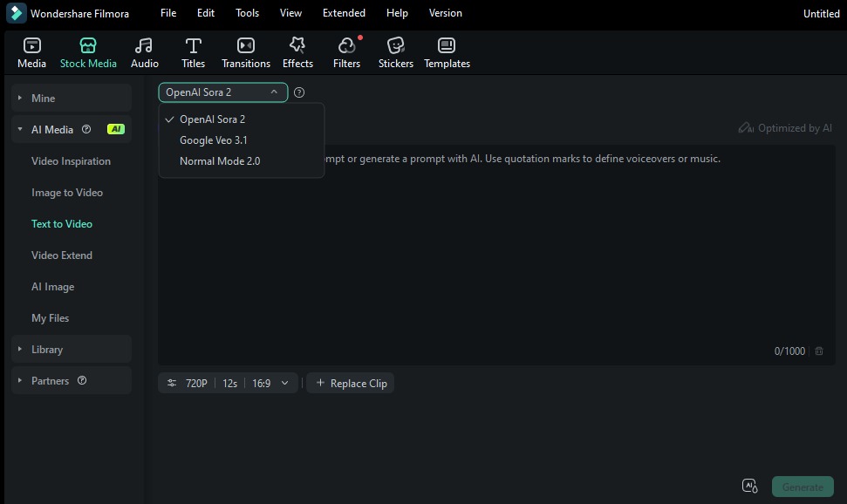847x504 pixels.
Task: Collapse the OpenAI Sora 2 model dropdown
Action: coord(274,92)
